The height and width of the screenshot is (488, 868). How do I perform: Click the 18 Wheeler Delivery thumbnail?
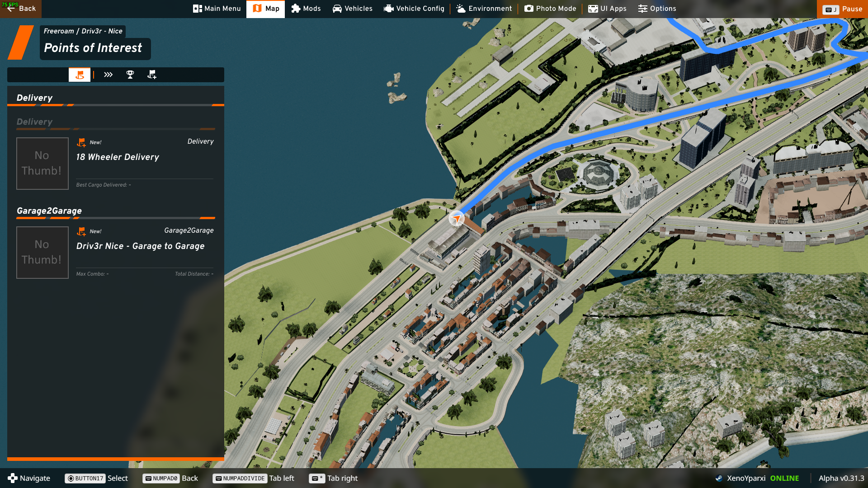pos(42,164)
